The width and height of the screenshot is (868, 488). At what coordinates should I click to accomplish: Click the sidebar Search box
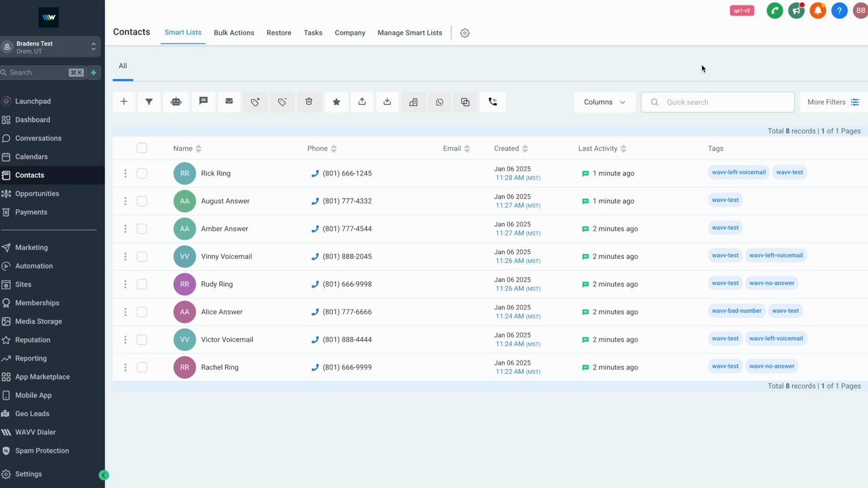click(43, 73)
